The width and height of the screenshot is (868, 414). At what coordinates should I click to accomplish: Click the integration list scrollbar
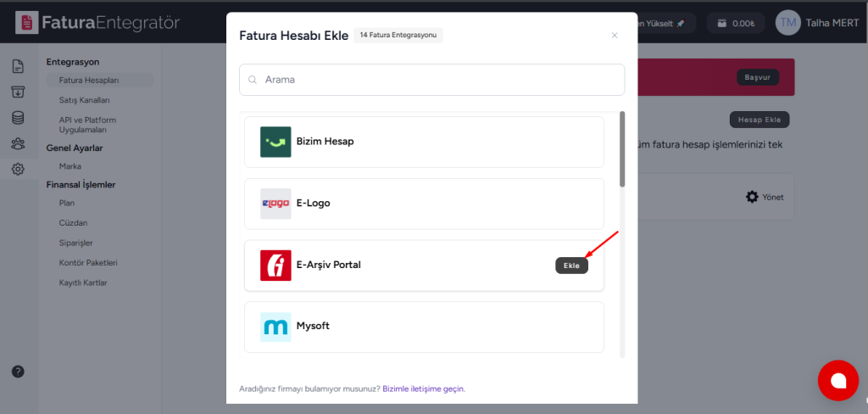click(x=623, y=148)
